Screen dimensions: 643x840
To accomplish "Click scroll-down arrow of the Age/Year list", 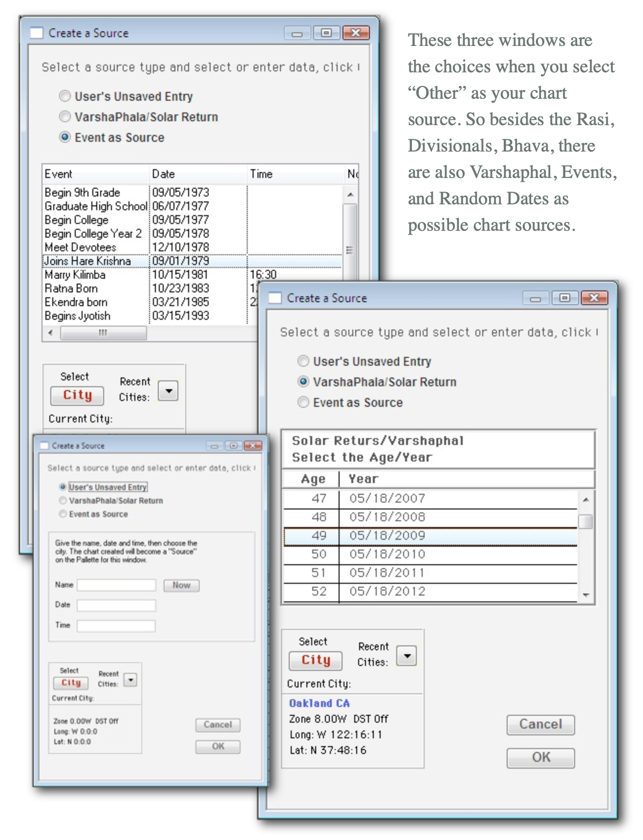I will (585, 595).
